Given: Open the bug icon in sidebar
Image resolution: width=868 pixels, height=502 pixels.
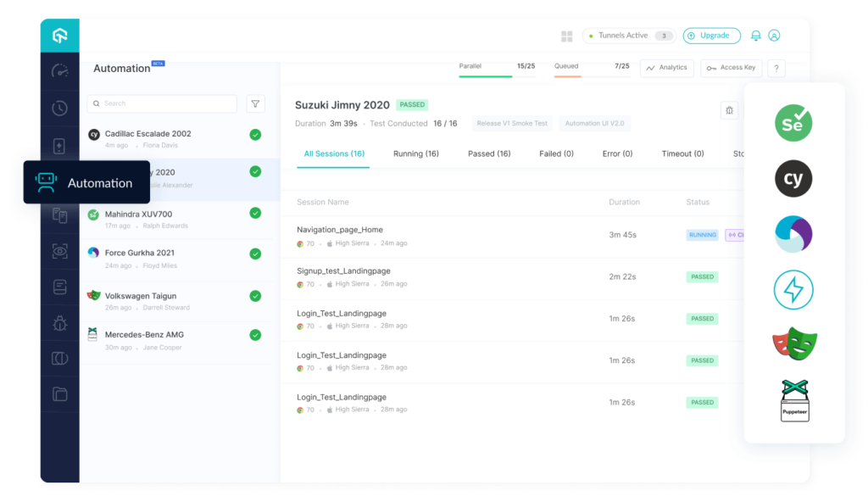Looking at the screenshot, I should tap(60, 323).
